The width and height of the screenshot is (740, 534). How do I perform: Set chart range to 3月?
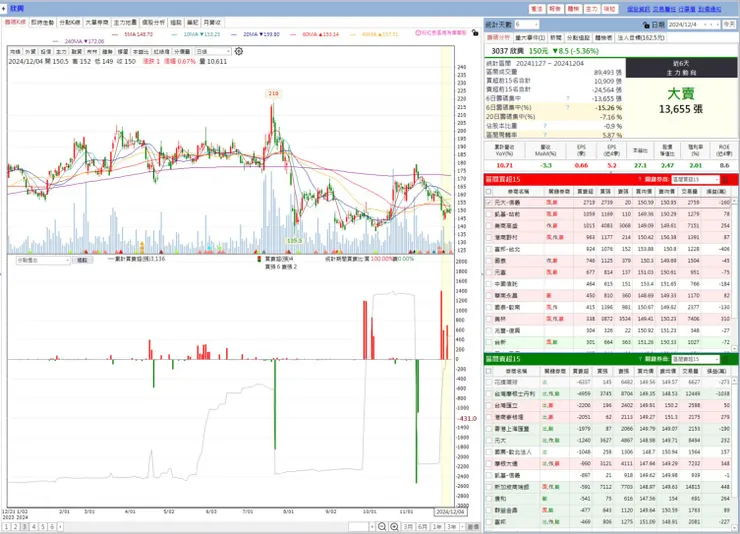click(408, 526)
